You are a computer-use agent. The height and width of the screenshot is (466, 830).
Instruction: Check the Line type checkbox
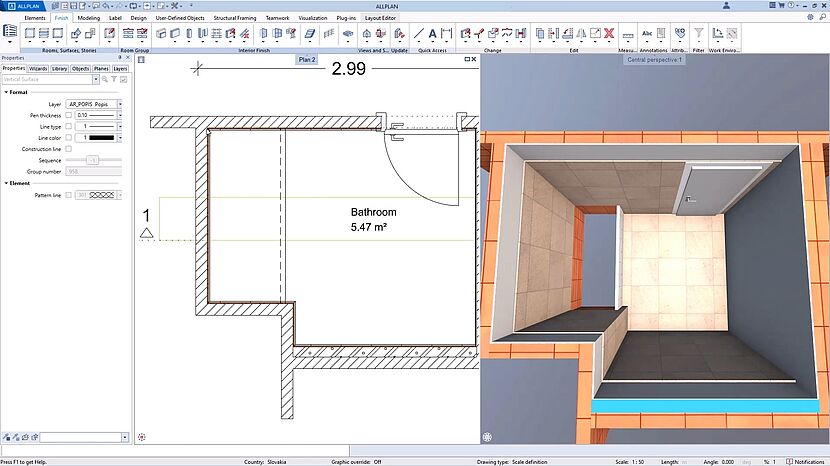click(68, 126)
